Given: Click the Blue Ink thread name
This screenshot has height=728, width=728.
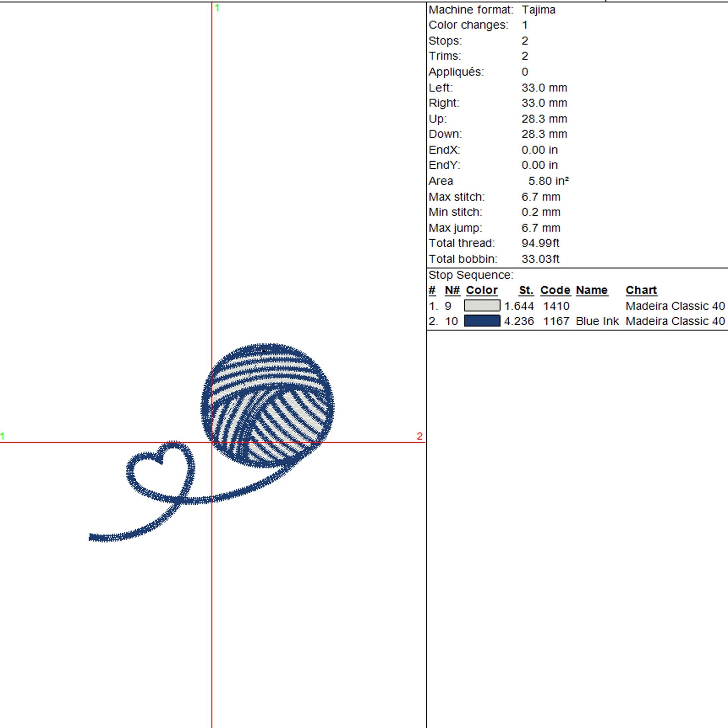Looking at the screenshot, I should coord(597,321).
